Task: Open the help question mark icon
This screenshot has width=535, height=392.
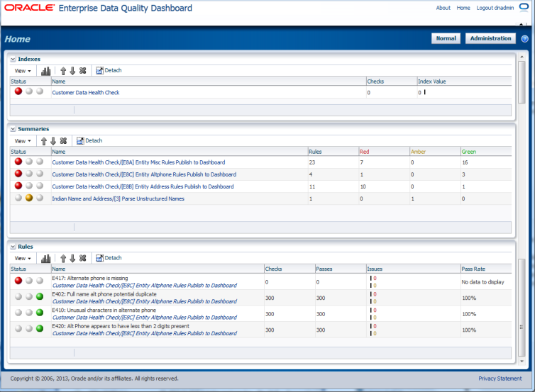Action: [525, 38]
